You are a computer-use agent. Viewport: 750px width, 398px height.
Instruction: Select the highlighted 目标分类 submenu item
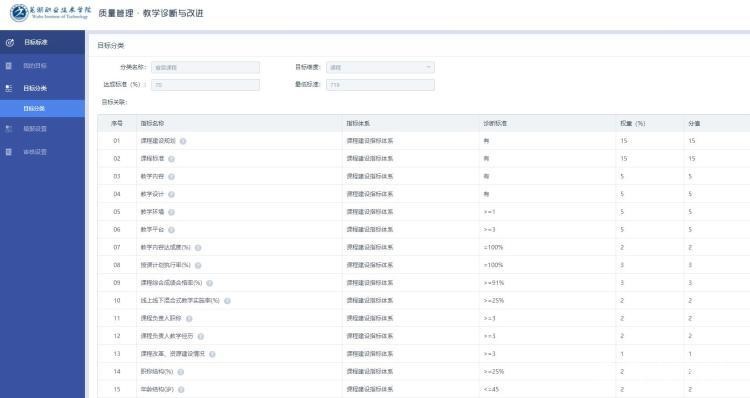point(43,109)
